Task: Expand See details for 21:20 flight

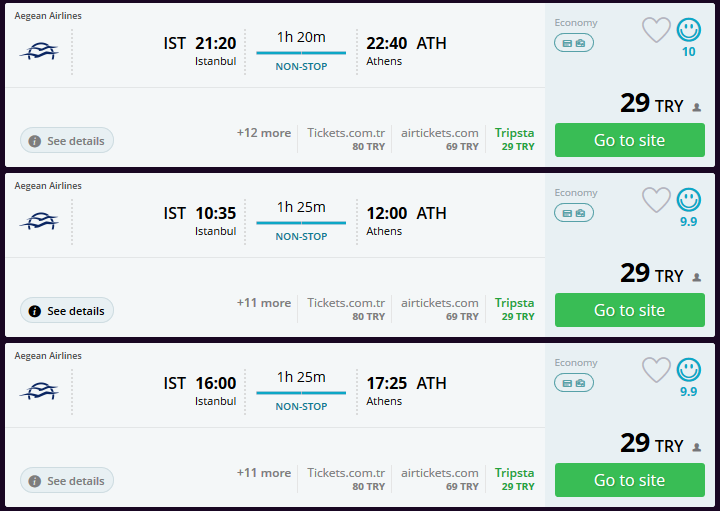Action: [x=67, y=141]
